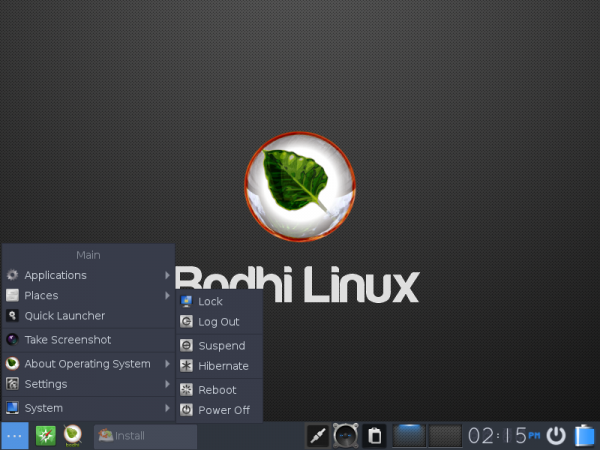
Task: Open the Places menu entry
Action: pos(88,295)
